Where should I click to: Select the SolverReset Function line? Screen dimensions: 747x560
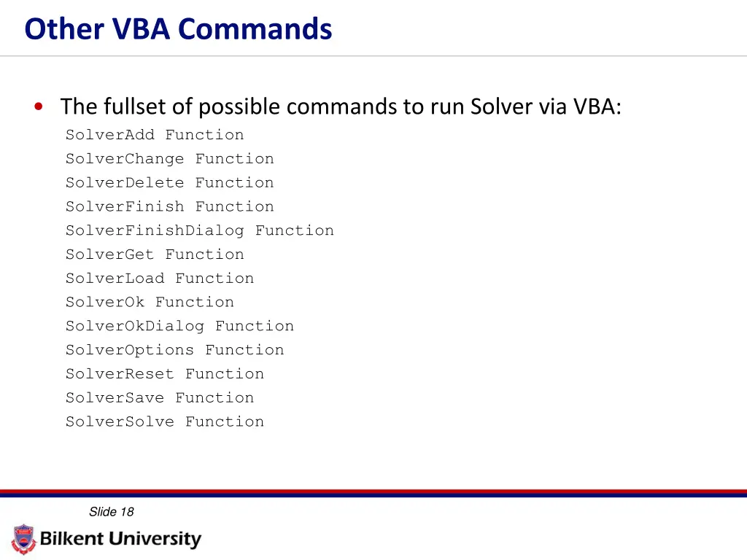click(165, 374)
